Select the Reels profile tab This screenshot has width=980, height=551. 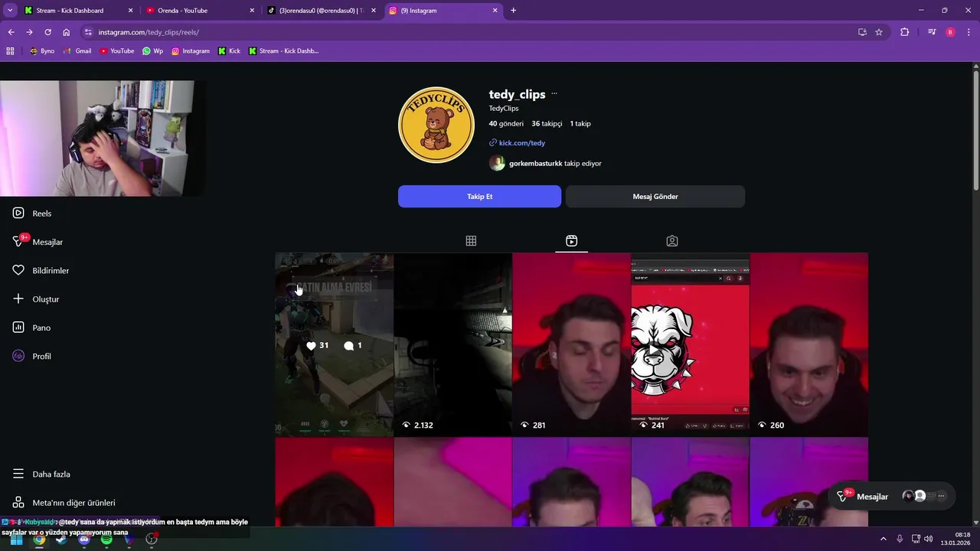(571, 241)
